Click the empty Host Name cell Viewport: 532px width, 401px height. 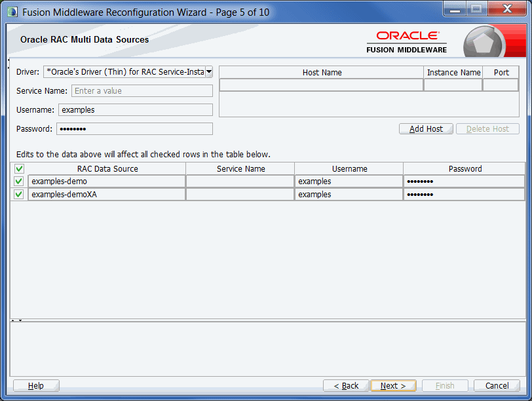click(x=322, y=85)
